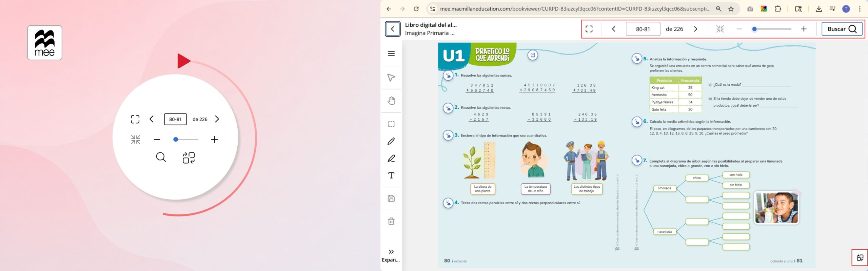Open the activity icon for exercise 6
The height and width of the screenshot is (271, 868).
[x=637, y=122]
